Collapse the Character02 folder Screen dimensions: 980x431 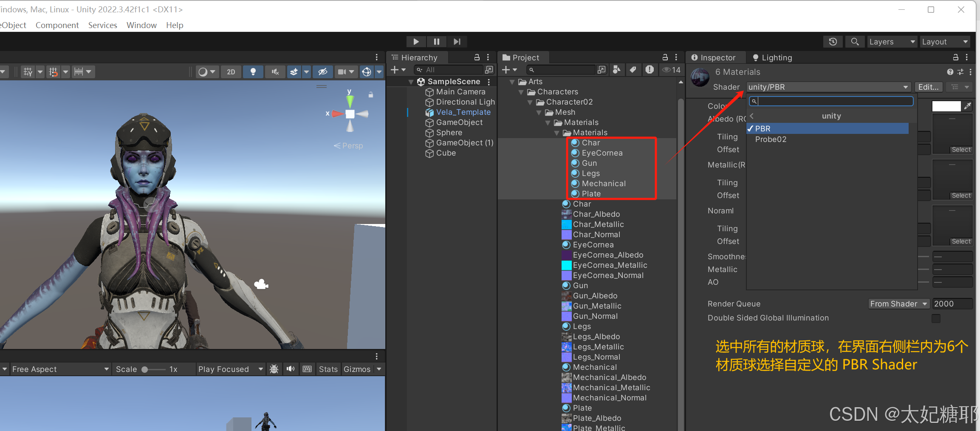[x=530, y=102]
